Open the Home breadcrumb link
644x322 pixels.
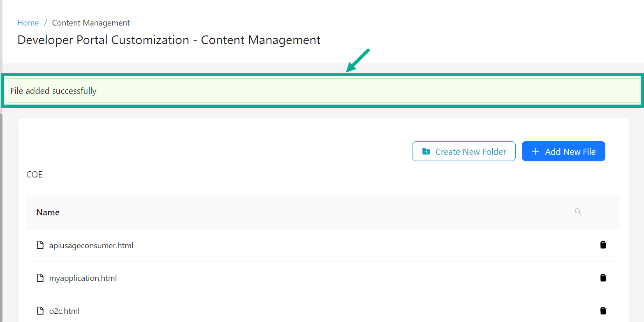pyautogui.click(x=28, y=23)
